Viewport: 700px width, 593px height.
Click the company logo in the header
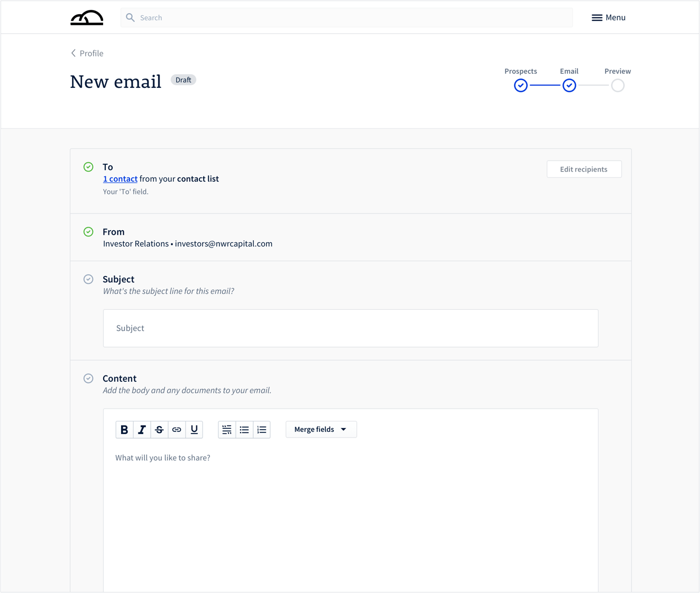[87, 18]
